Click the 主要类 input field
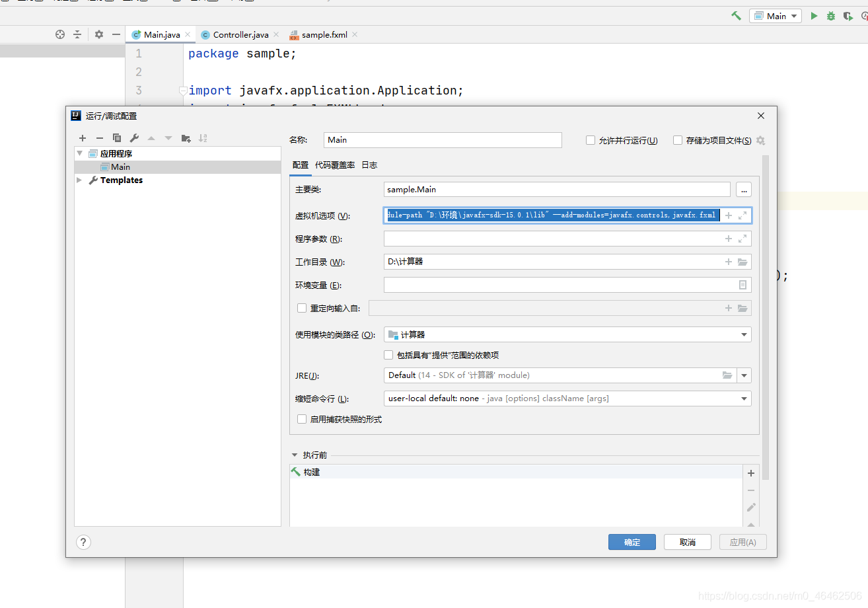The height and width of the screenshot is (608, 868). pyautogui.click(x=556, y=190)
